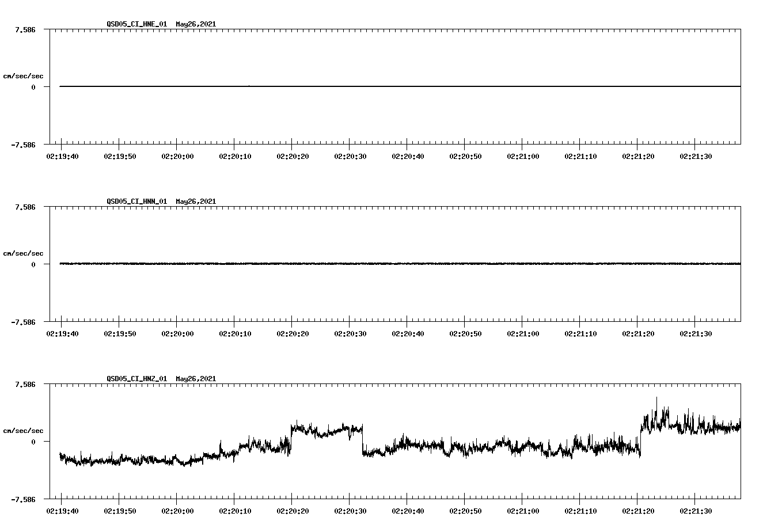
Task: Click the -7.586 label below the HNN plot
Action: pos(24,322)
